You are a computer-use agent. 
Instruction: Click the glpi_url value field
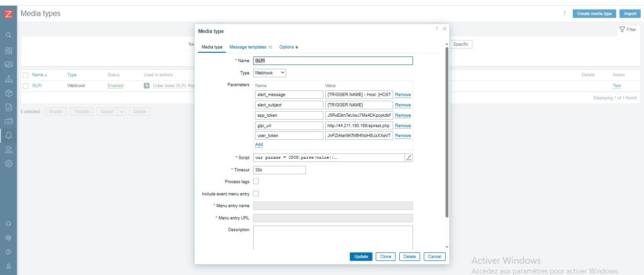[359, 126]
